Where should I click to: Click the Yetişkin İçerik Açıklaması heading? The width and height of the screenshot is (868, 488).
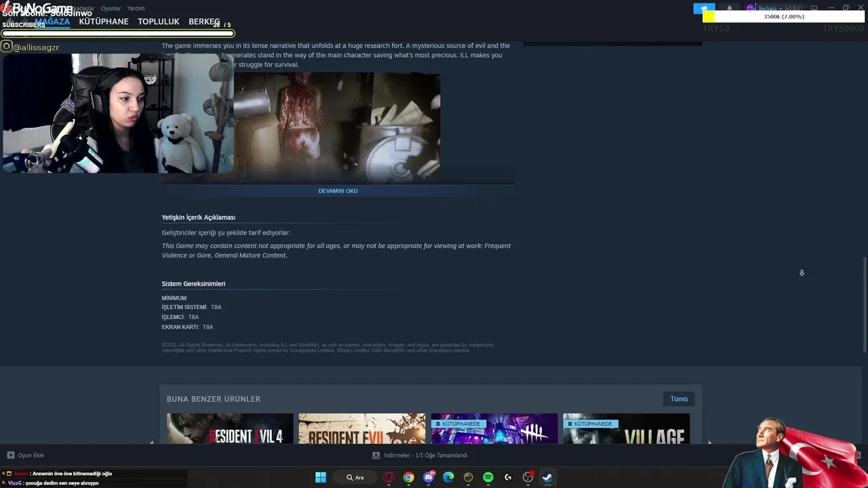(199, 218)
